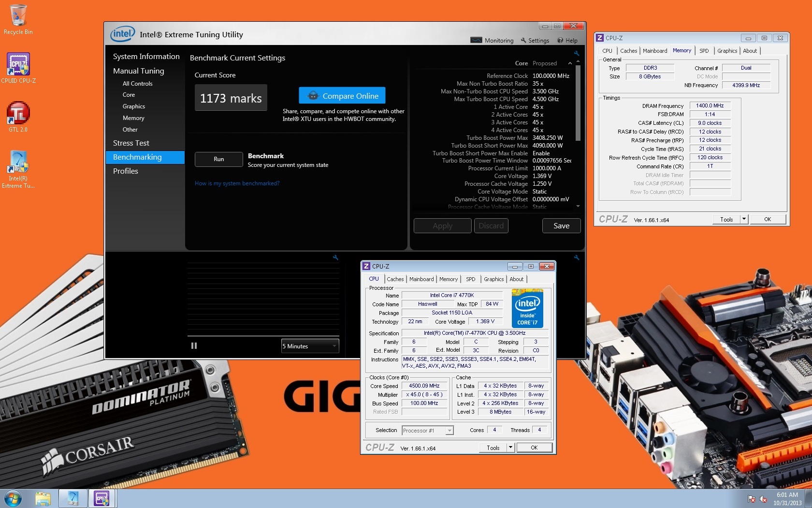Switch to Mainboard tab in CPU-Z CPU window
Viewport: 812px width, 508px height.
[421, 279]
